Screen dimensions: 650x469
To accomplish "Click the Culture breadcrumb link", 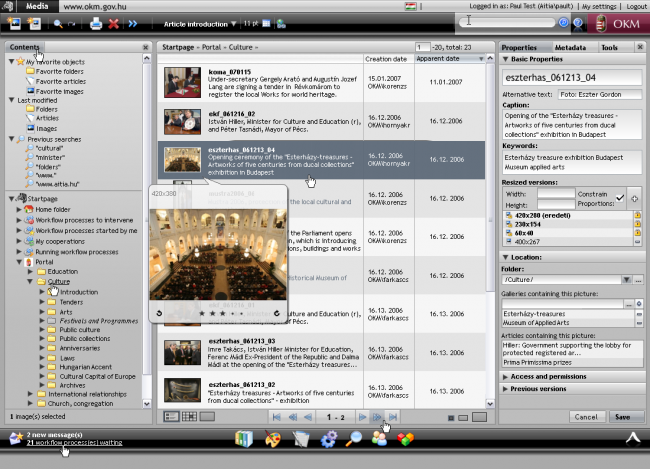I will pyautogui.click(x=240, y=47).
